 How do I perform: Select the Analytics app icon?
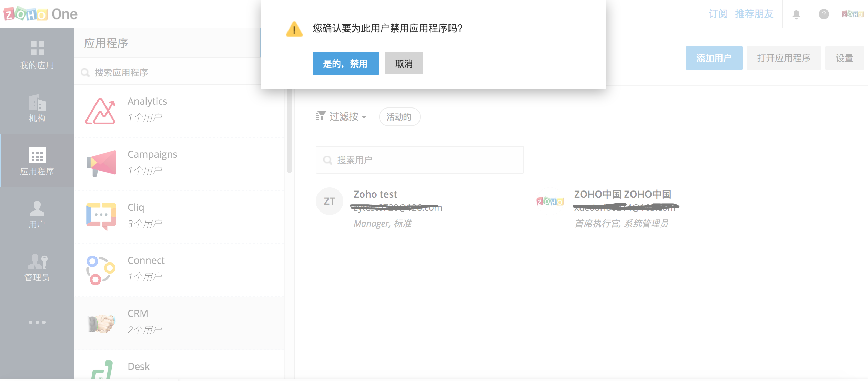pos(100,111)
